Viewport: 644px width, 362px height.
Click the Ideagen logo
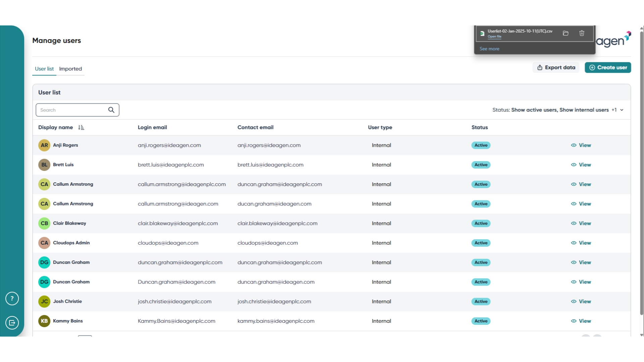tap(614, 40)
